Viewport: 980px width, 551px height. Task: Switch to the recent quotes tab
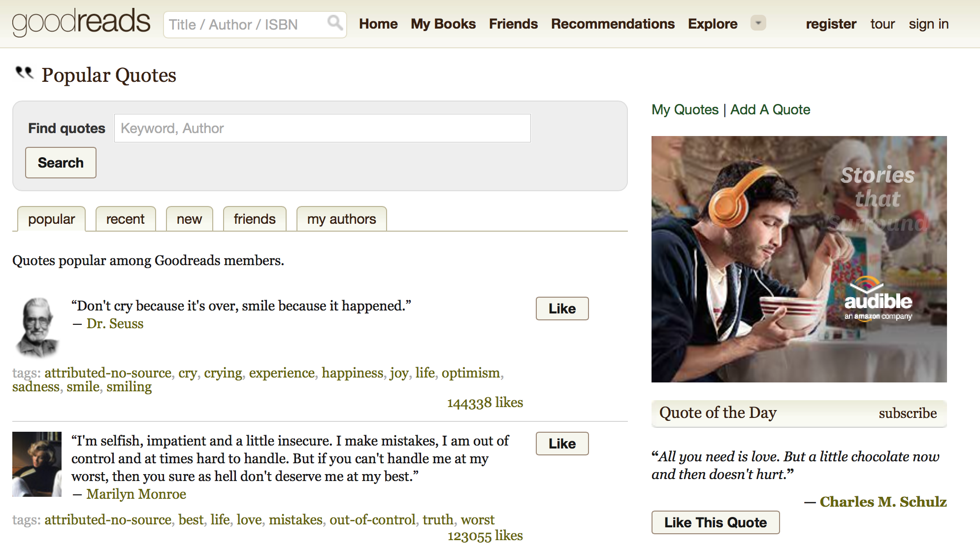click(125, 219)
